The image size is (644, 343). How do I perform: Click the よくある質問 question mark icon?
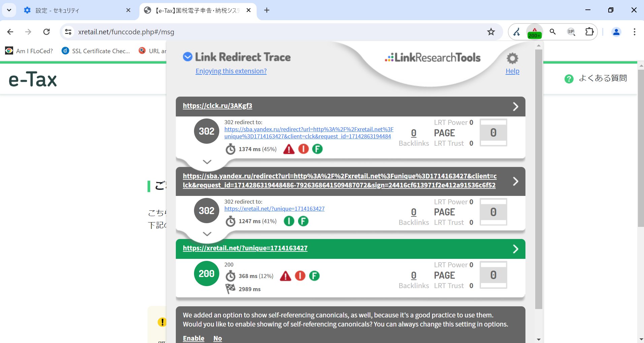tap(569, 79)
